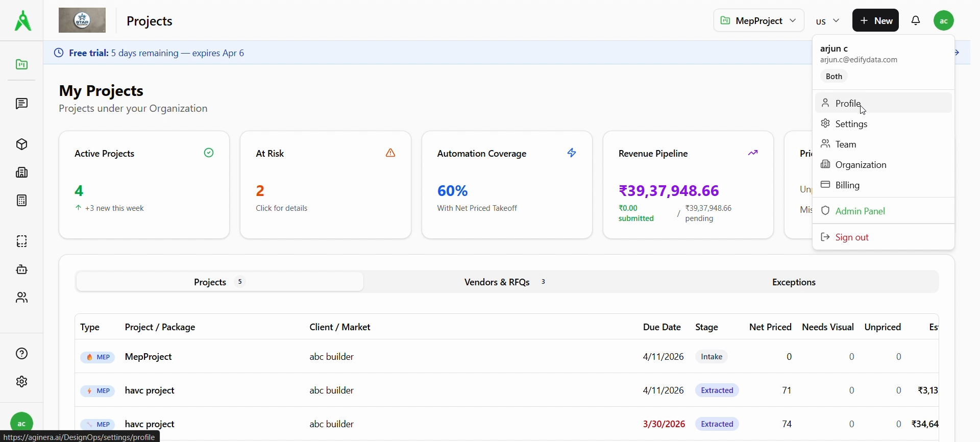Sign out of the account

852,237
